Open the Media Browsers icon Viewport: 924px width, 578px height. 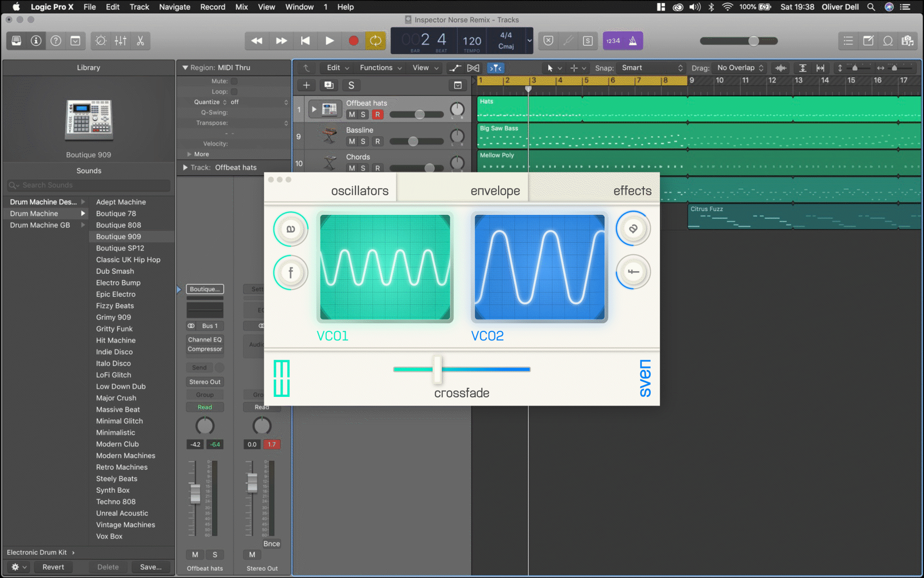click(908, 41)
